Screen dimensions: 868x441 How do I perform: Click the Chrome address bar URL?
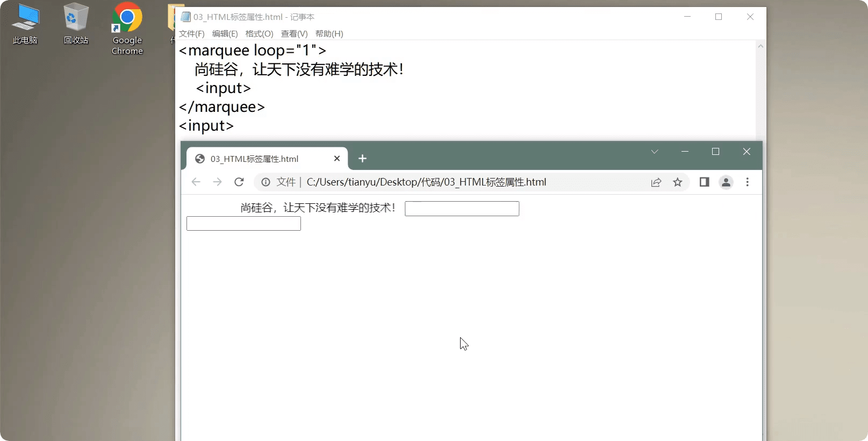coord(426,182)
